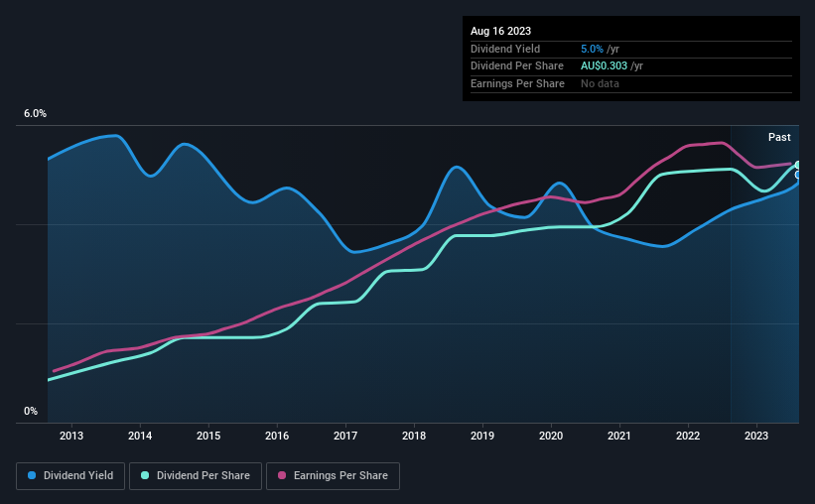This screenshot has width=815, height=504.
Task: Click the blue Dividend Yield legend dot
Action: point(32,475)
